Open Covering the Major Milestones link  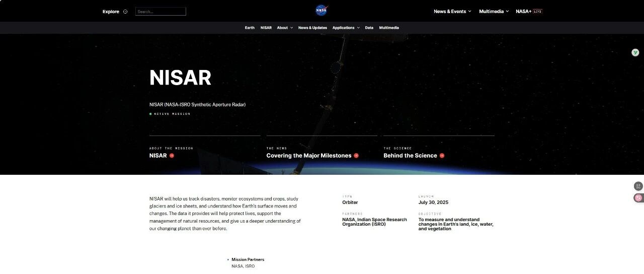coord(309,156)
